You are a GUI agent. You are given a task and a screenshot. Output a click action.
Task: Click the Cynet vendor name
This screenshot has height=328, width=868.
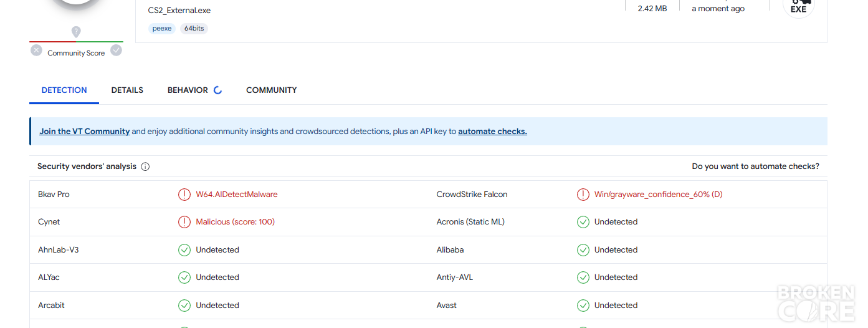click(x=49, y=222)
